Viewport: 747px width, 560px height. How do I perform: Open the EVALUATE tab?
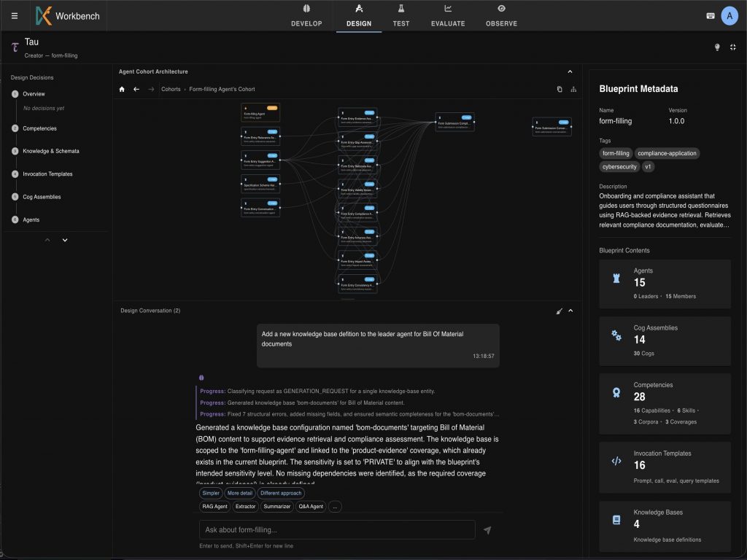click(x=448, y=16)
